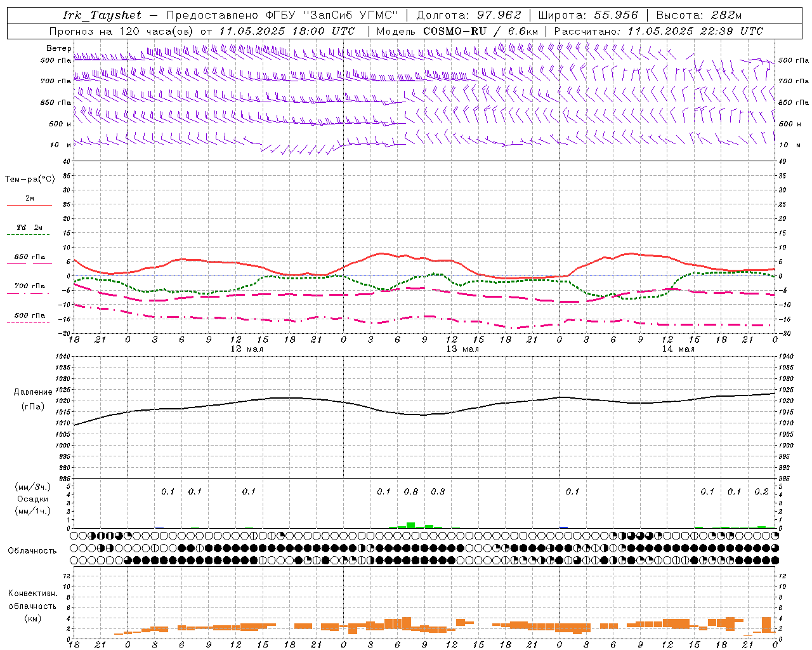Click the blue precipitation bar on 14 мая

563,527
